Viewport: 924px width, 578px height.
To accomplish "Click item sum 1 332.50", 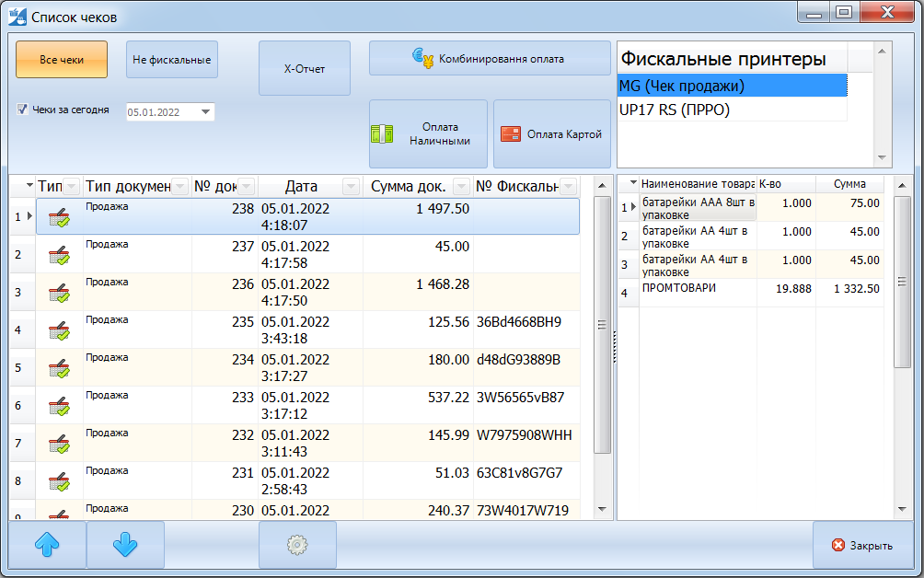I will 856,289.
